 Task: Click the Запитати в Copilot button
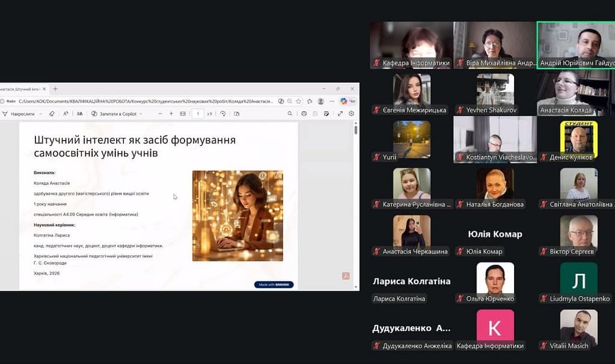click(x=113, y=114)
